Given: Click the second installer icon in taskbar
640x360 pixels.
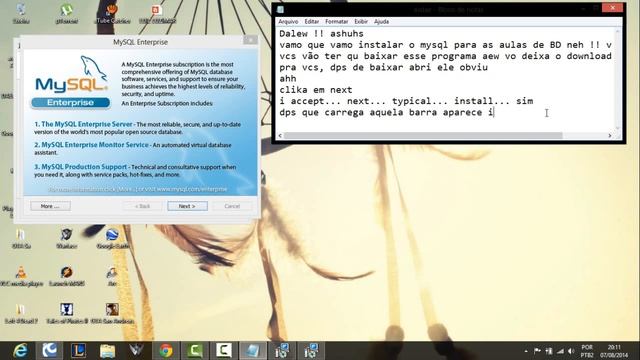Looking at the screenshot, I should (x=311, y=351).
